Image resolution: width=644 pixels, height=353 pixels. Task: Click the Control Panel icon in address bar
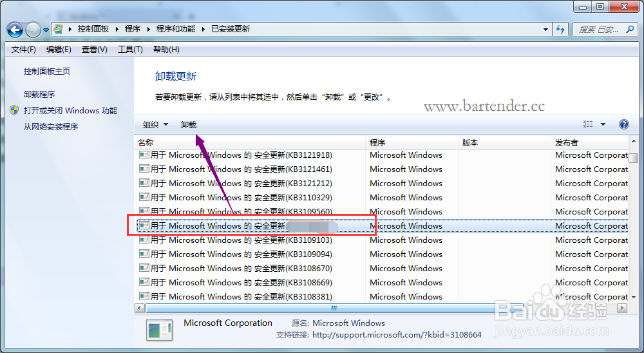59,29
